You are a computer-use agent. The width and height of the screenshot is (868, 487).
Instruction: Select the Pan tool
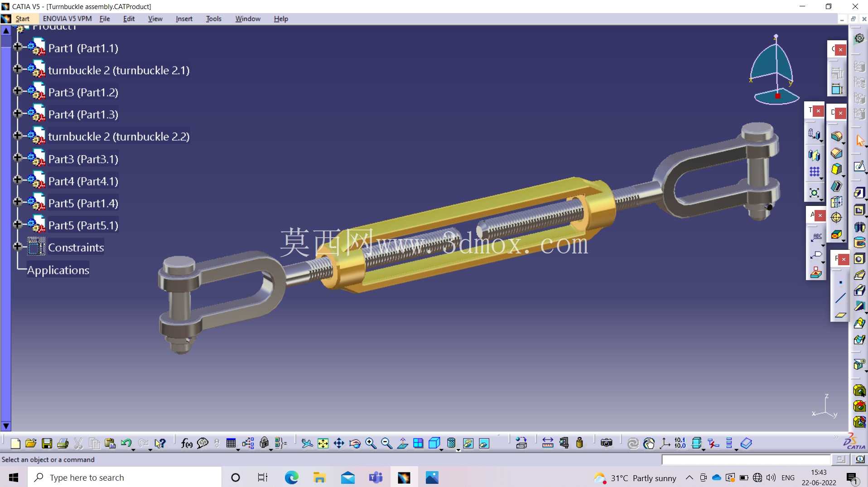339,443
